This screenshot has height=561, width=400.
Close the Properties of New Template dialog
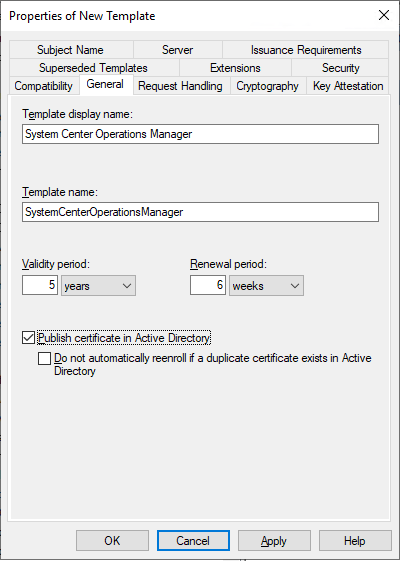pyautogui.click(x=384, y=15)
